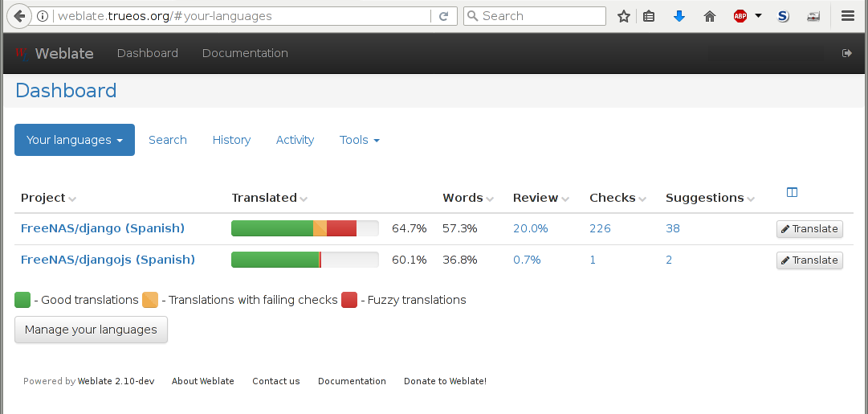Open Documentation footer link

(x=352, y=381)
